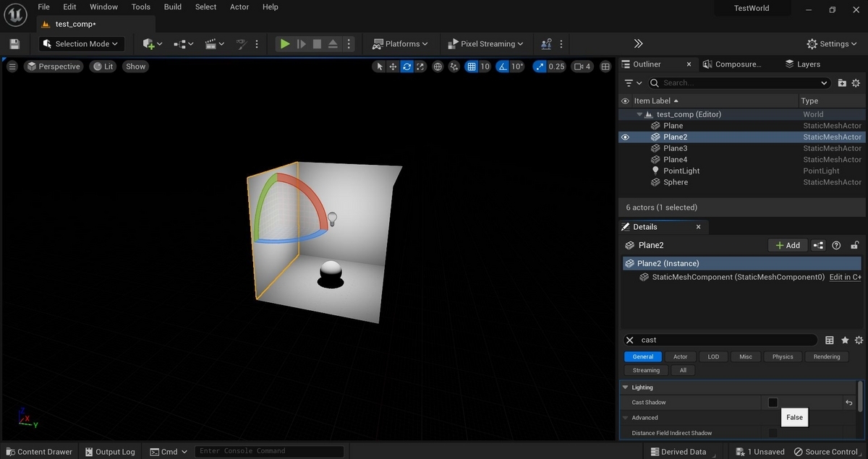Toggle visibility eye for Plane2
Screen dimensions: 868x459
coord(626,137)
